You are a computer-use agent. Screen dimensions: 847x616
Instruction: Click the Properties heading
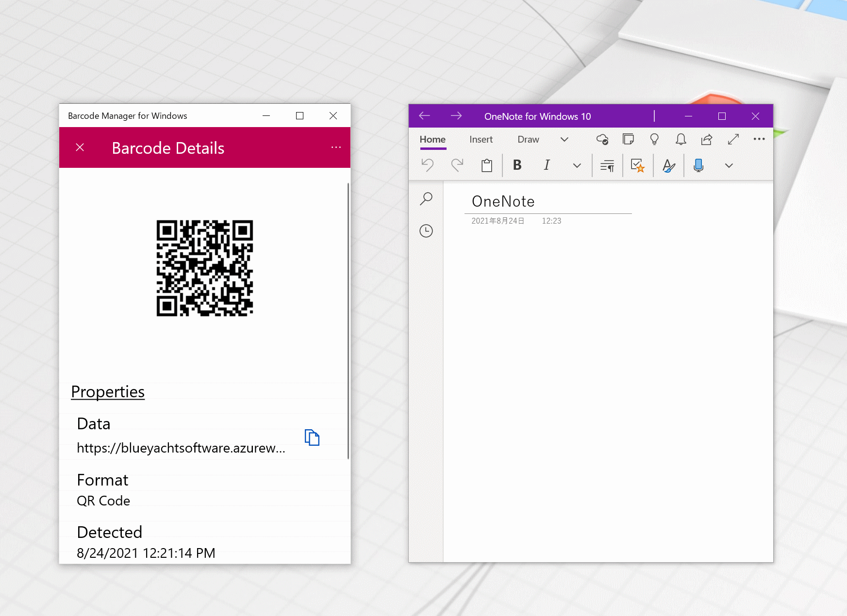pos(108,391)
